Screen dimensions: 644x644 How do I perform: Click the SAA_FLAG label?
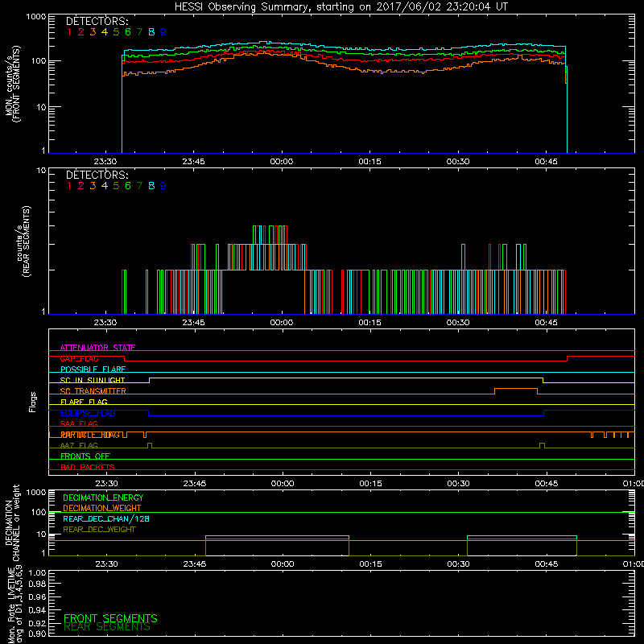79,423
